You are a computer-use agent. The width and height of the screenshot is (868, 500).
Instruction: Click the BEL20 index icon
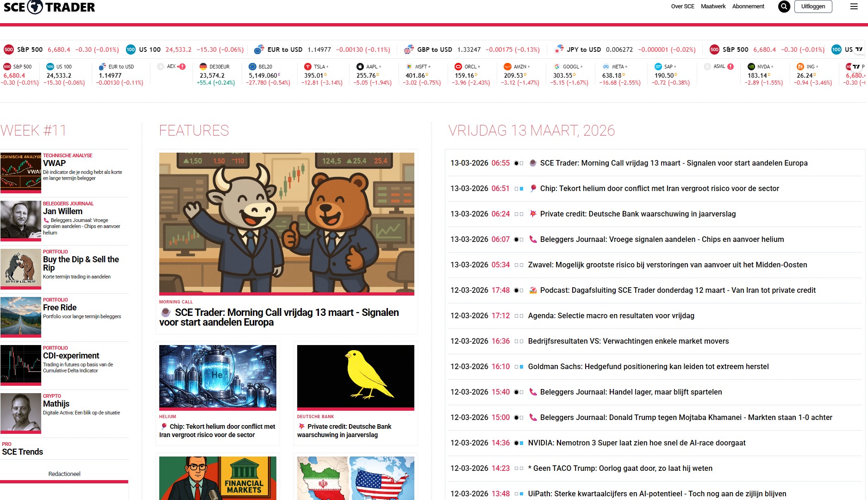click(252, 67)
